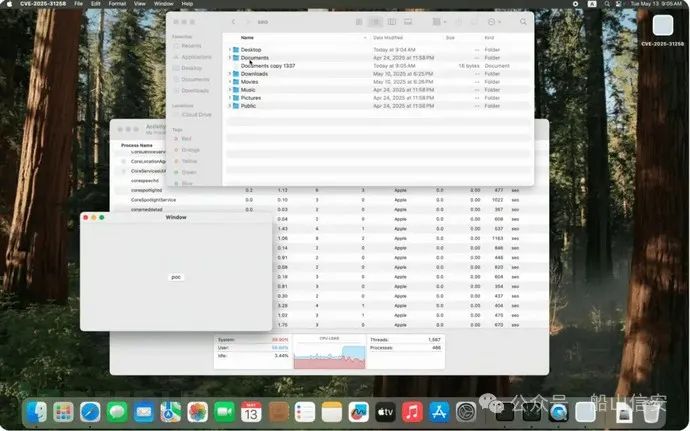The width and height of the screenshot is (690, 431).
Task: Select Yellow tag in Finder sidebar
Action: (189, 161)
